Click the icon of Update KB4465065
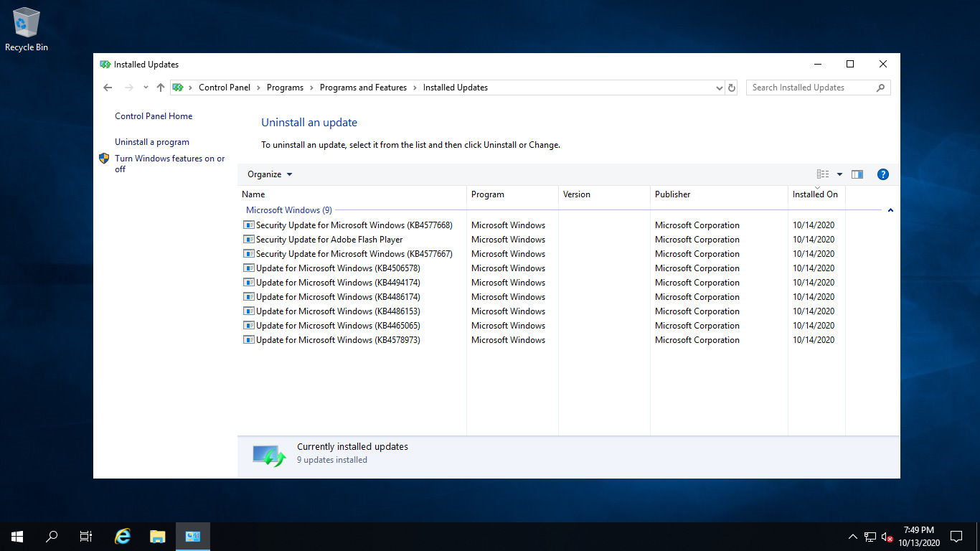980x551 pixels. pyautogui.click(x=249, y=326)
